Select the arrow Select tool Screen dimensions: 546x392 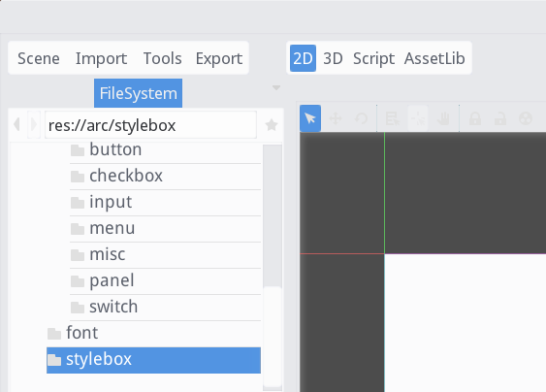[310, 118]
